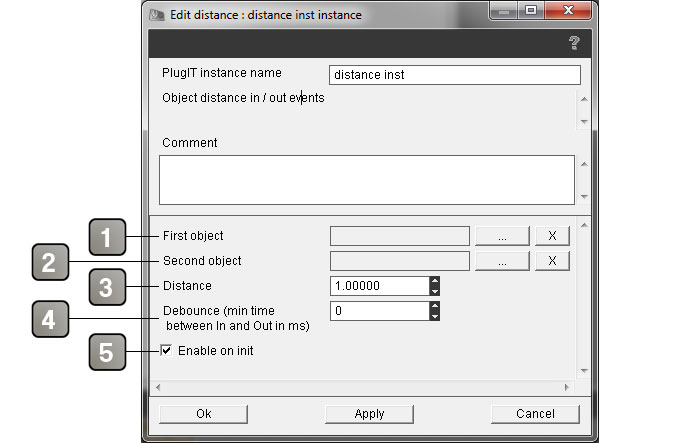Click the Apply button

coord(369,414)
